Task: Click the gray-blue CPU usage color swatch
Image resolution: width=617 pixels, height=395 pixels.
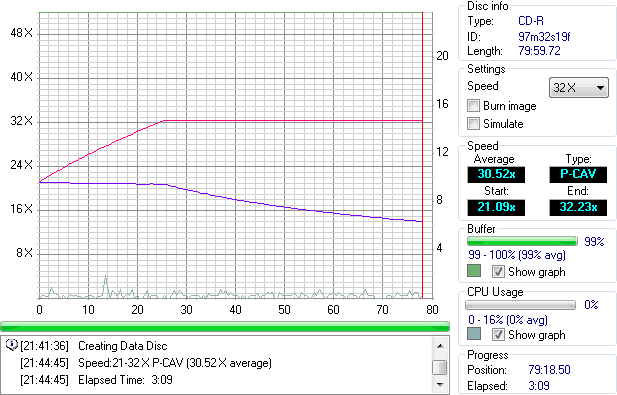Action: [x=474, y=334]
